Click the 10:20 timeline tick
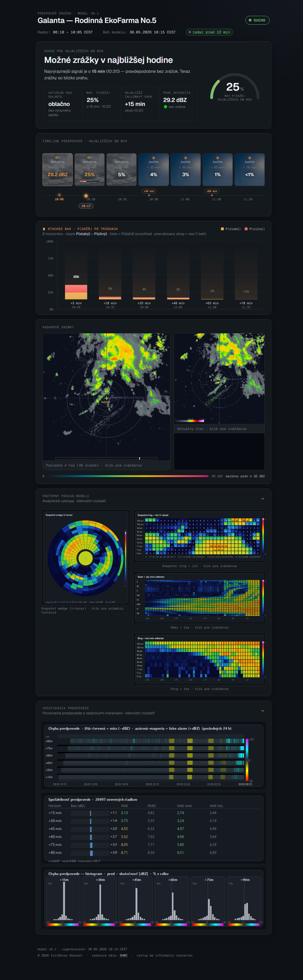303x980 pixels. click(x=91, y=199)
